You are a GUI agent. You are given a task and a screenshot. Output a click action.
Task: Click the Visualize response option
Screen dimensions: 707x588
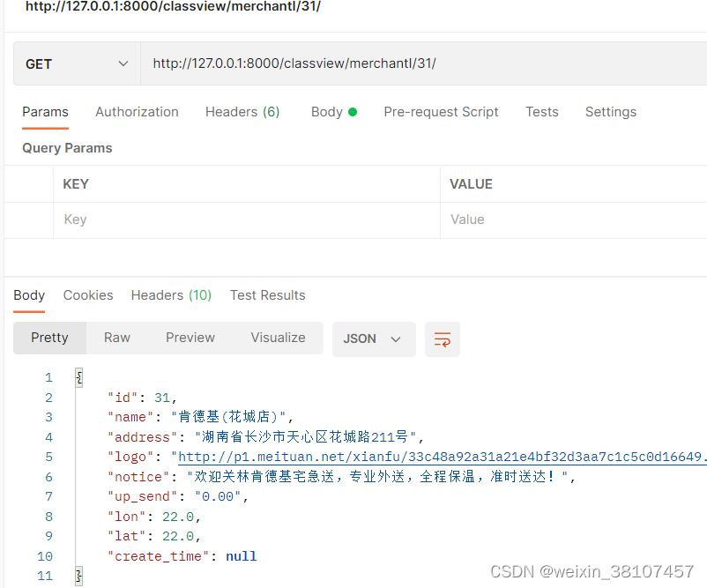point(278,338)
